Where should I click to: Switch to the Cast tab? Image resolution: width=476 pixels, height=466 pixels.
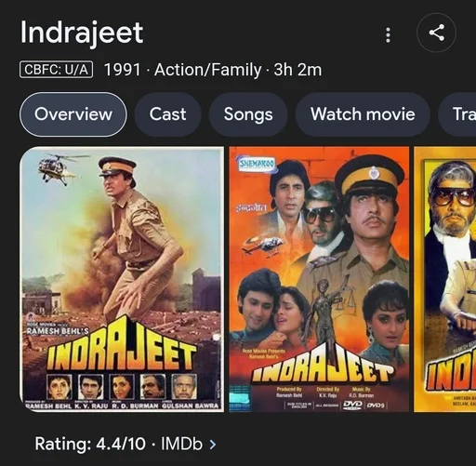click(x=167, y=114)
